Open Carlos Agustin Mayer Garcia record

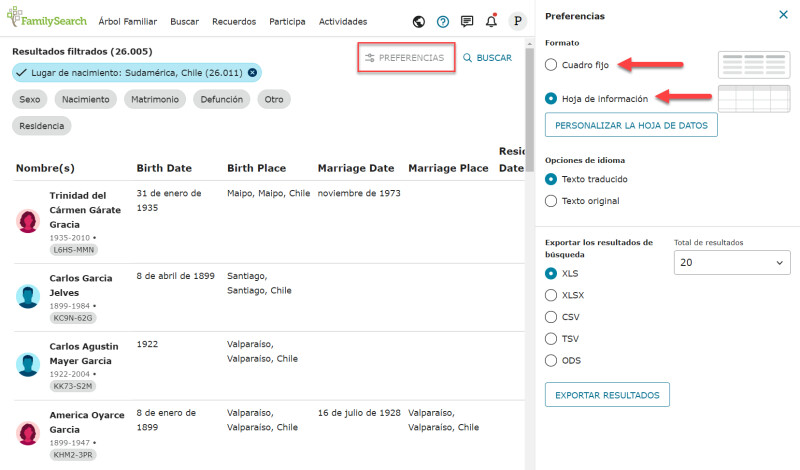pyautogui.click(x=84, y=354)
